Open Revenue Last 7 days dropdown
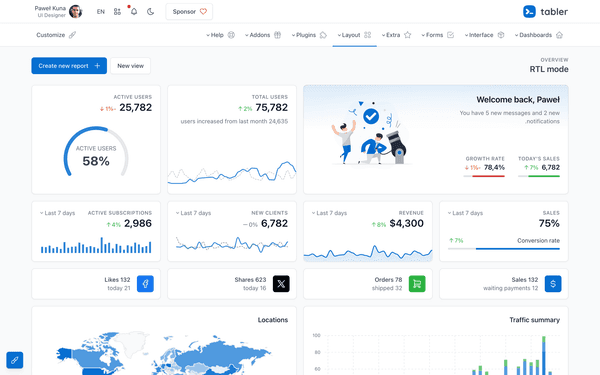This screenshot has height=375, width=600. click(x=329, y=213)
